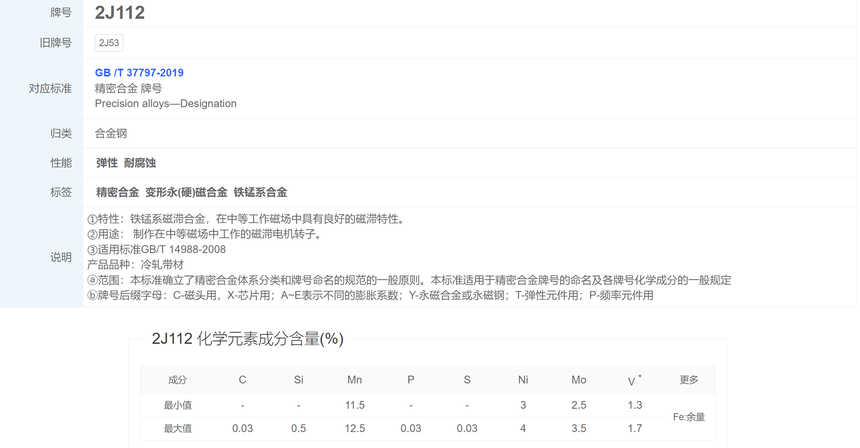Click the ⓑ牌号后缀字母 description line
This screenshot has height=448, width=860.
point(370,296)
